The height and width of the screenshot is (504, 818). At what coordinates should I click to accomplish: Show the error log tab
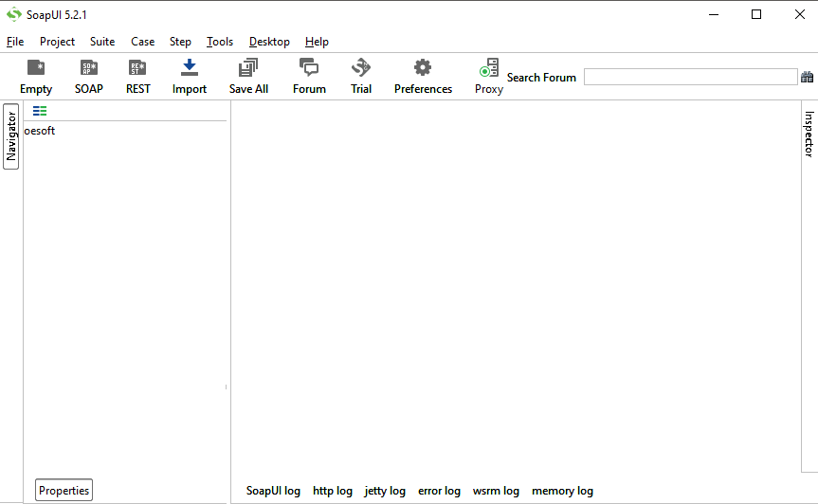pos(439,491)
